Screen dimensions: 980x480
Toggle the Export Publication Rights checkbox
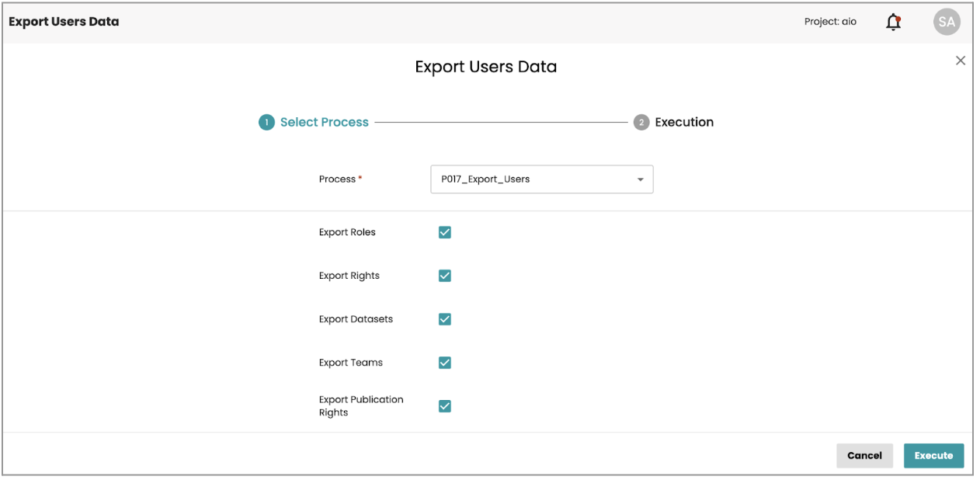(445, 406)
